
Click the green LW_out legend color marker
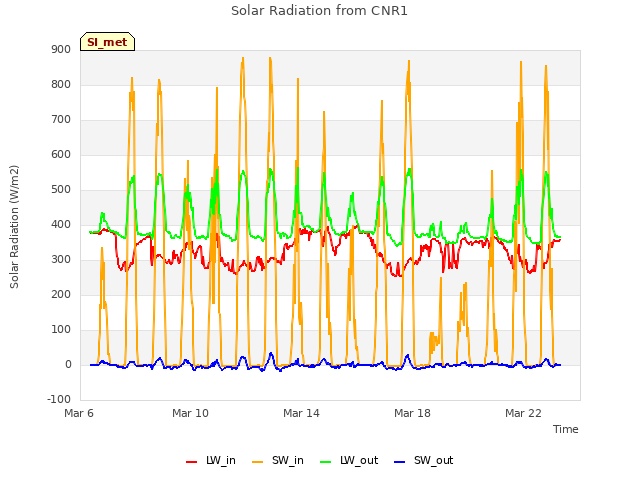point(326,462)
